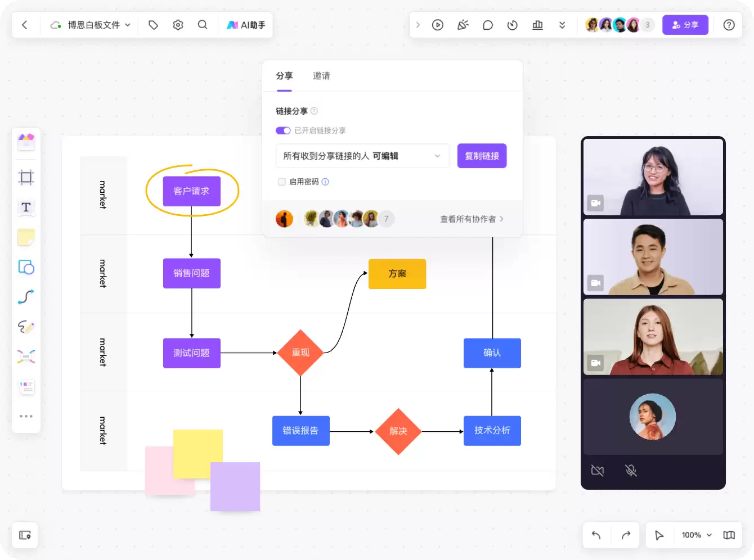Toggle off link sharing switch

(283, 130)
